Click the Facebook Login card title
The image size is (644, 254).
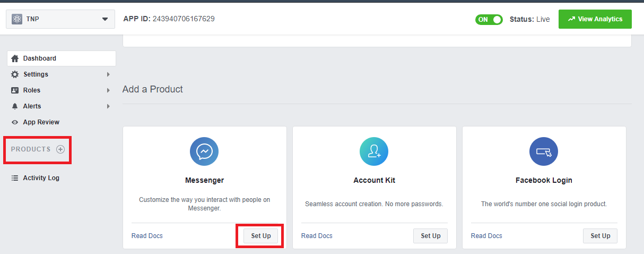pos(544,180)
